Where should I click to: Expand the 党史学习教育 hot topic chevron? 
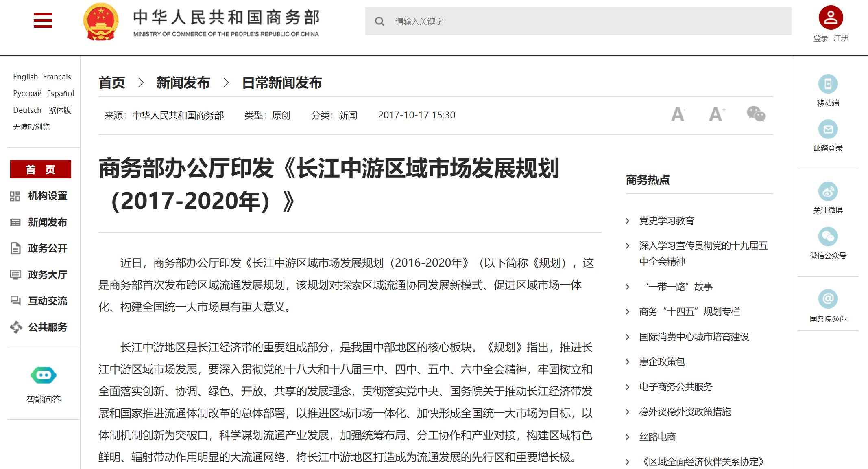coord(628,221)
